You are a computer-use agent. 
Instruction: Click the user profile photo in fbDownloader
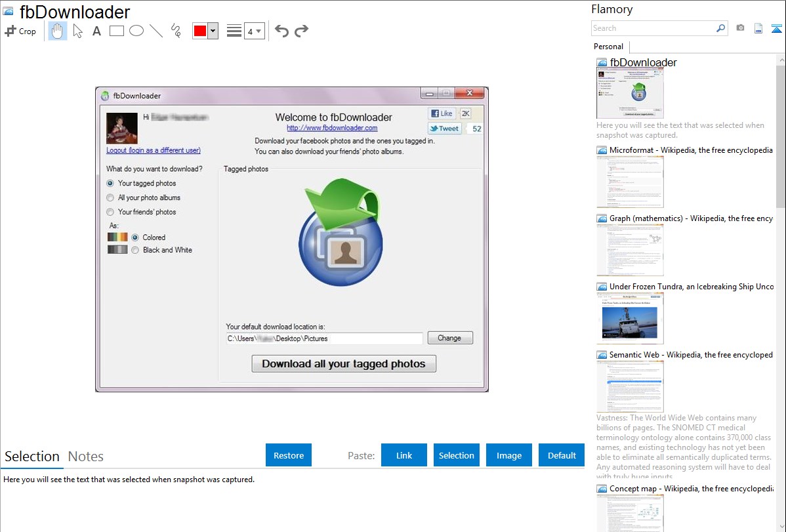122,128
